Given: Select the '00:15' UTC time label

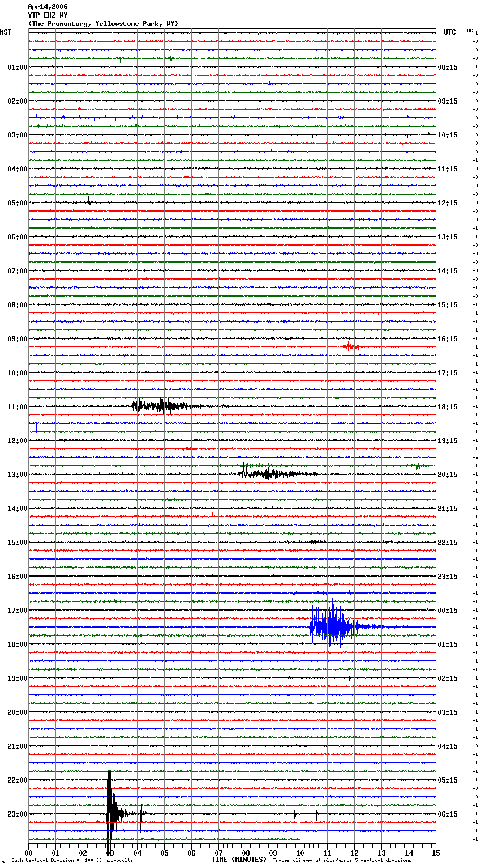Looking at the screenshot, I should click(x=448, y=611).
